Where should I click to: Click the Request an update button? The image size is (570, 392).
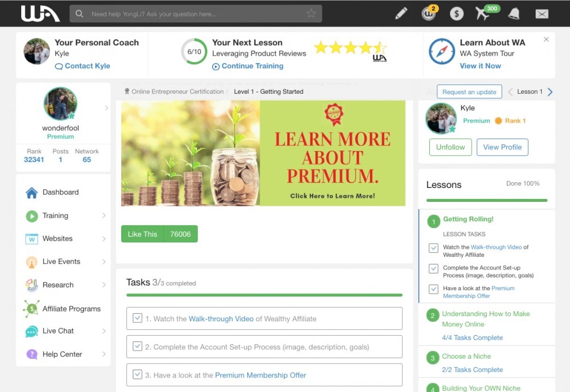[469, 91]
